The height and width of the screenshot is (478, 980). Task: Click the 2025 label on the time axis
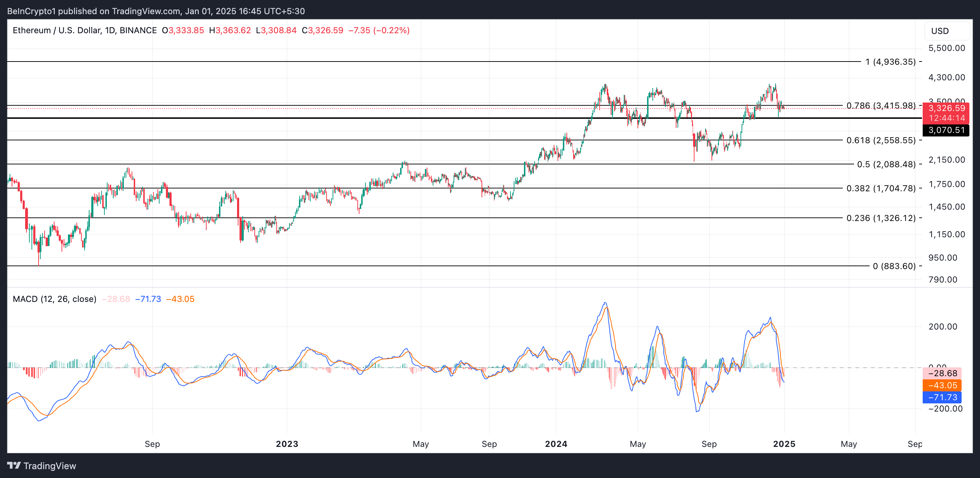(784, 444)
